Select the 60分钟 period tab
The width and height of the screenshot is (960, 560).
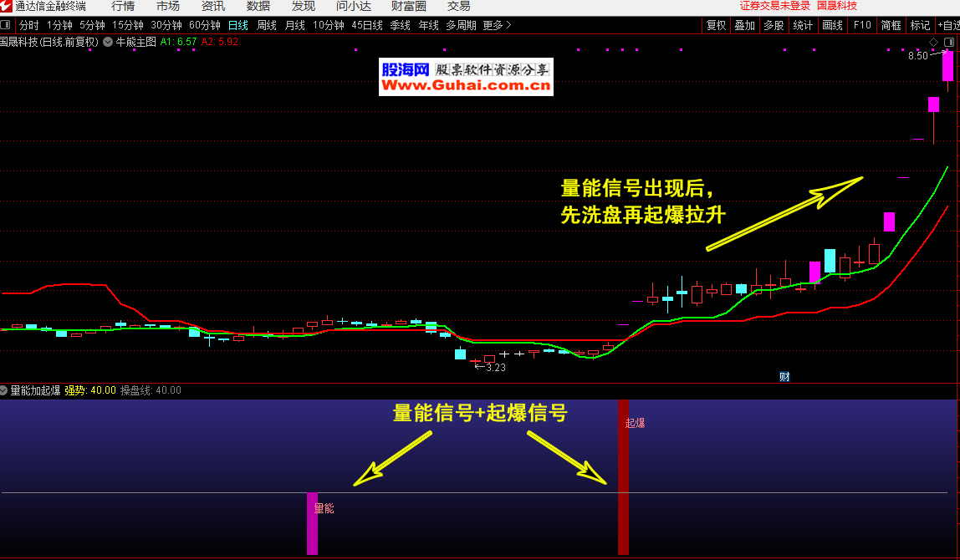(205, 25)
